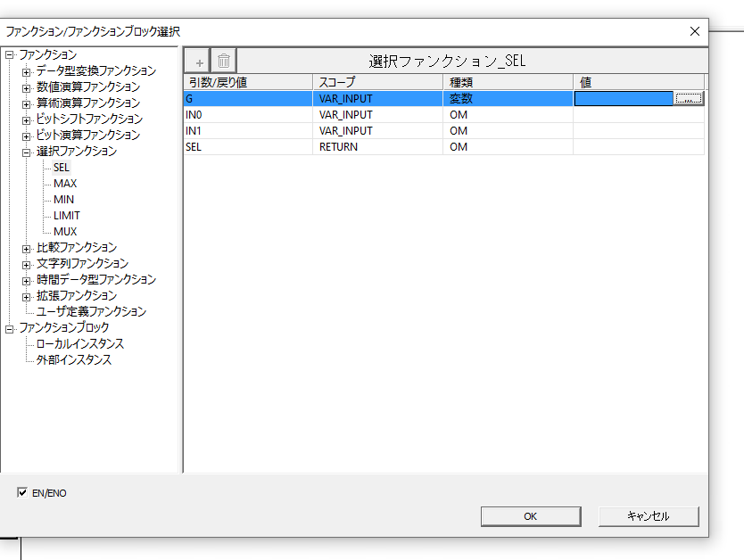Click the trash delete icon

(x=224, y=62)
